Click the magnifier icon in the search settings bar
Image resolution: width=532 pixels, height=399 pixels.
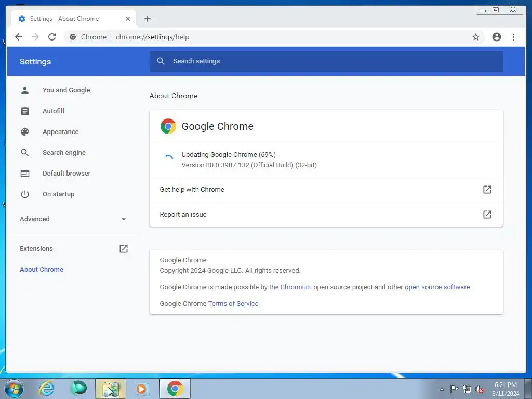pyautogui.click(x=161, y=61)
